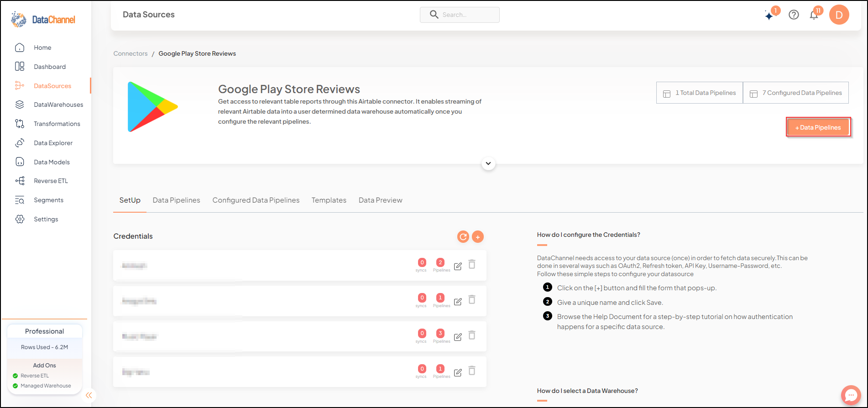868x408 pixels.
Task: Edit the credential with 2 pipelines
Action: 458,266
